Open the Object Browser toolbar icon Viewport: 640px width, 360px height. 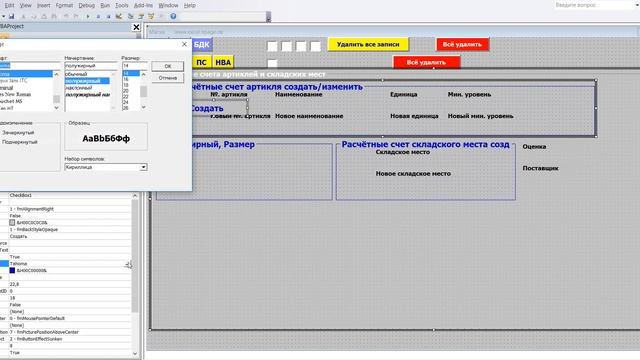pos(151,16)
